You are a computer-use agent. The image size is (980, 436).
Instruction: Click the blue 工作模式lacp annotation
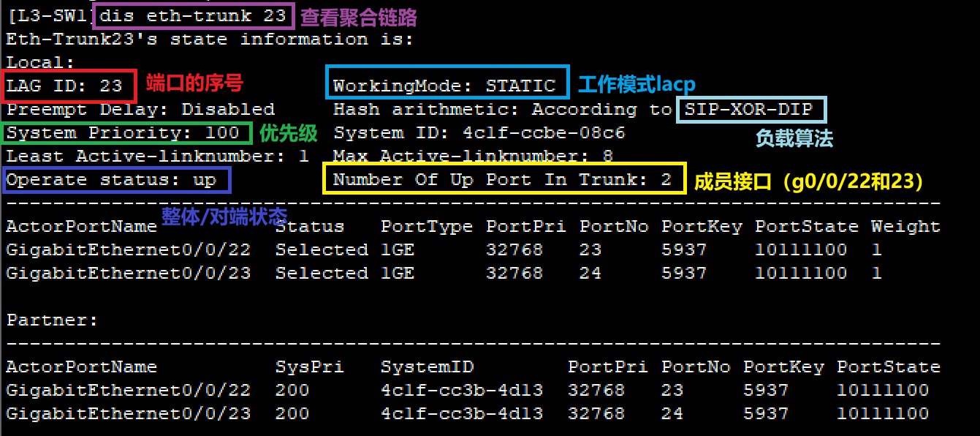[637, 84]
